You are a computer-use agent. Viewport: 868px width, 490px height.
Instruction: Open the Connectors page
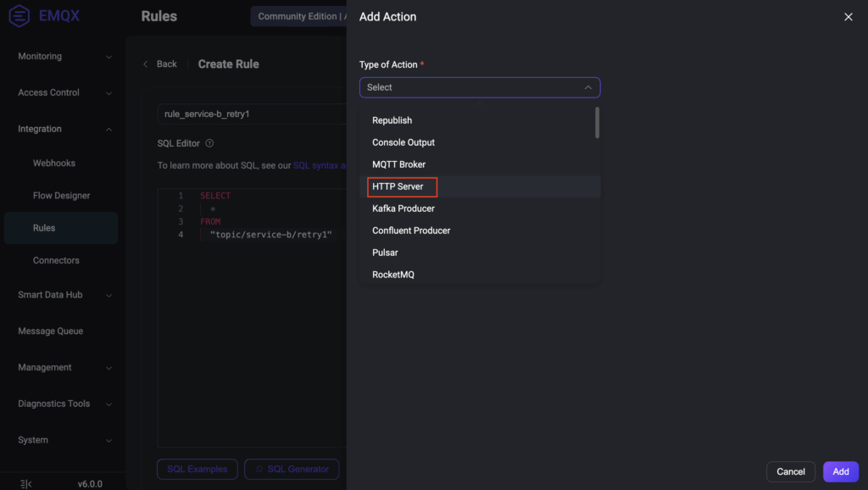point(56,260)
